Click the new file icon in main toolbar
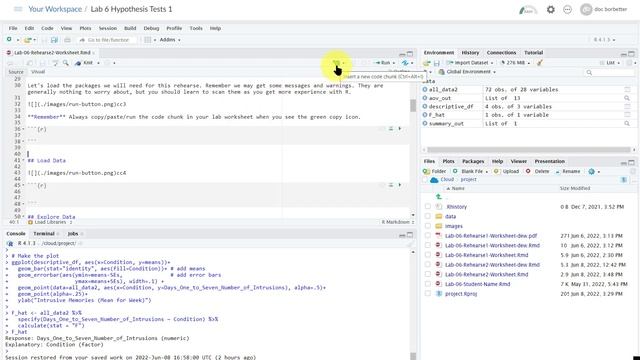The height and width of the screenshot is (360, 640). pos(9,40)
